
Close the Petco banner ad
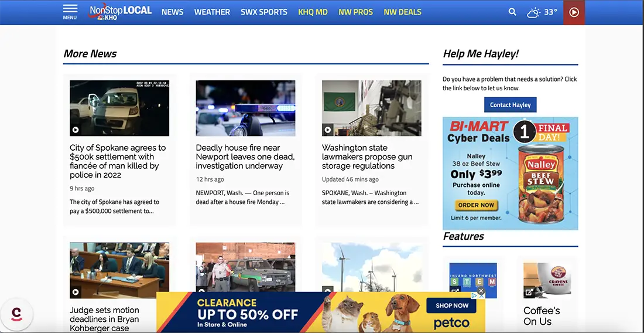coord(481,291)
